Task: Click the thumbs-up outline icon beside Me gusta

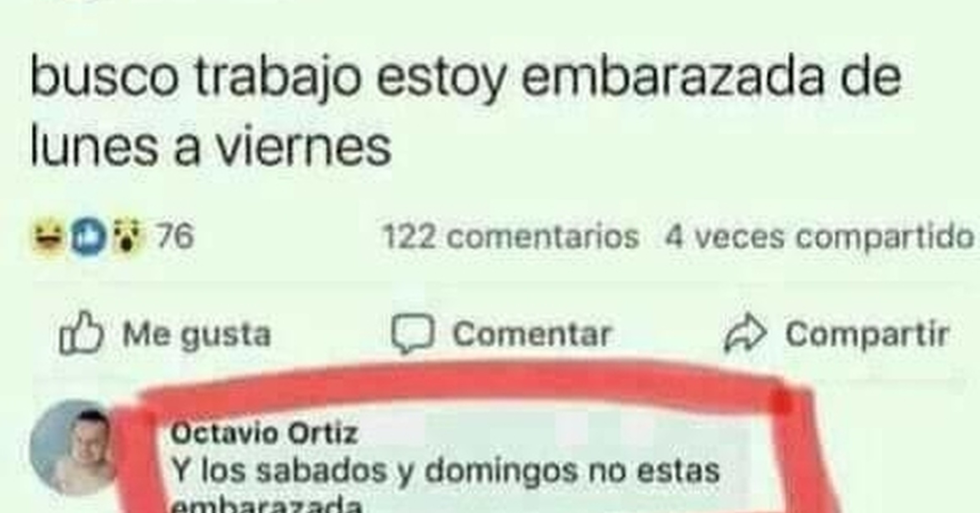Action: point(81,333)
